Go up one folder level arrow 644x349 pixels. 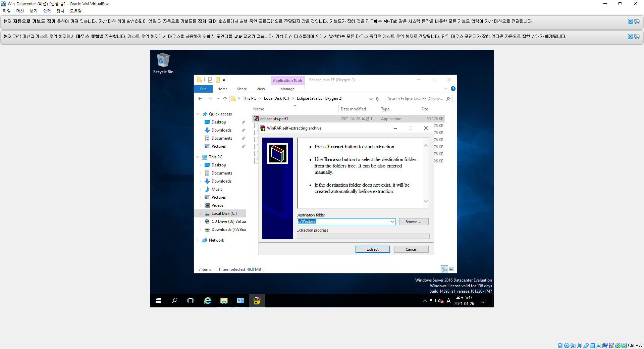pos(225,99)
